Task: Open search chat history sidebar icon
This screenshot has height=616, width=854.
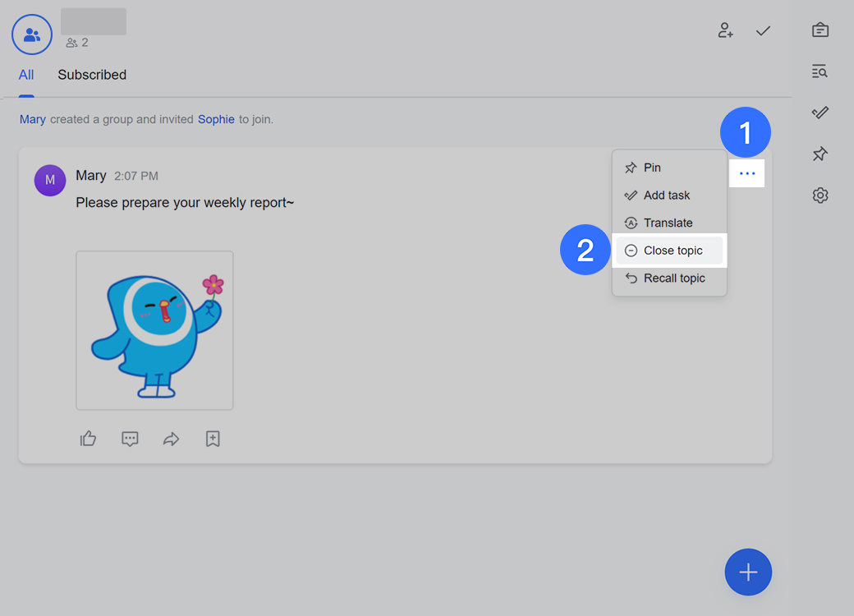Action: (x=820, y=71)
